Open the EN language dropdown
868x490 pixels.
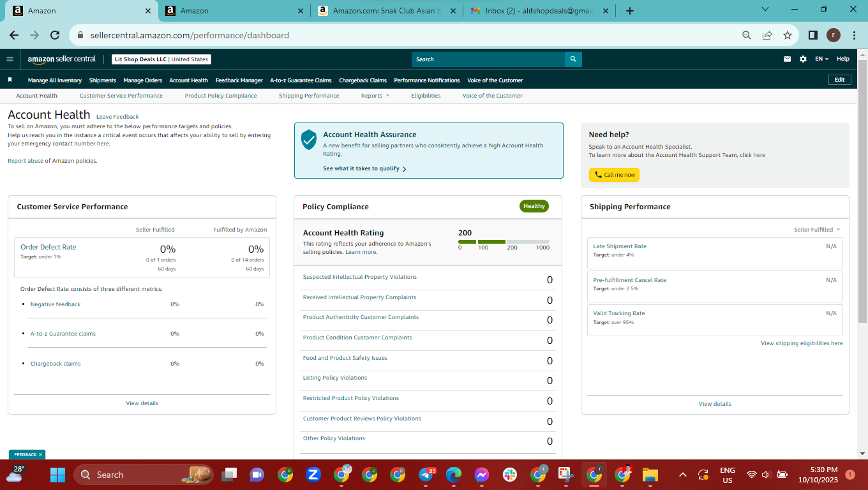click(821, 59)
